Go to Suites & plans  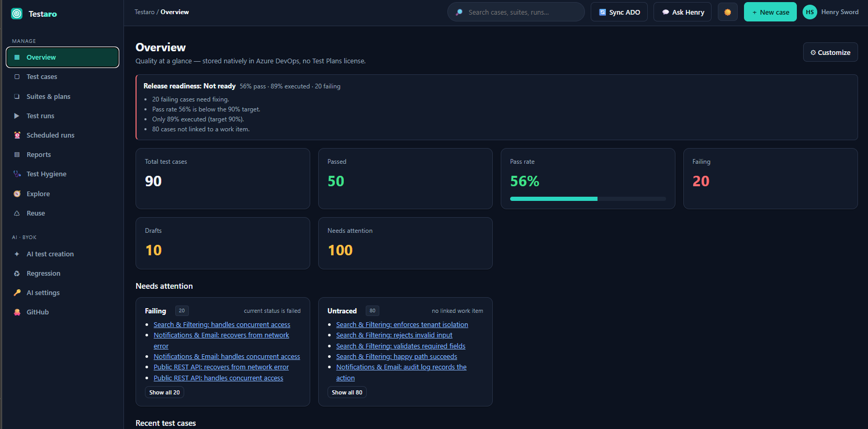pos(62,96)
